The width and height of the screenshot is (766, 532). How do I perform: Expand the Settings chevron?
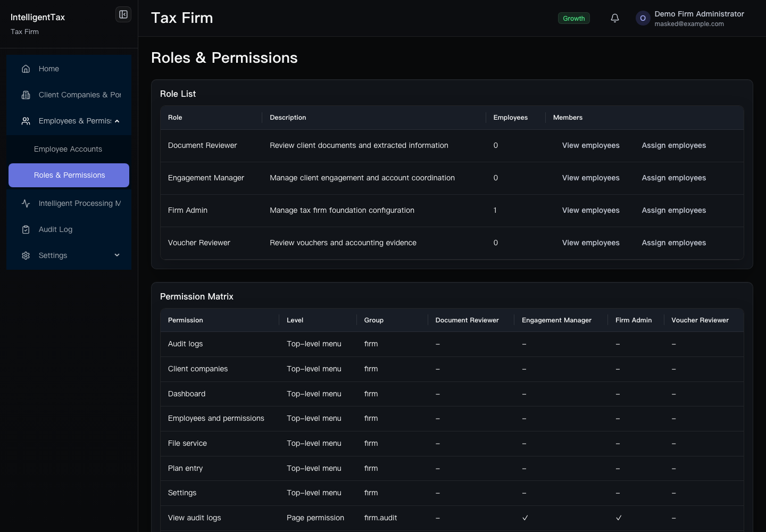pos(117,255)
